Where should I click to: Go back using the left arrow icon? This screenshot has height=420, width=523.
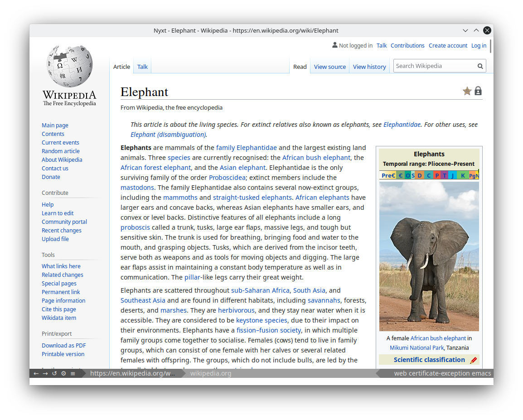point(36,373)
